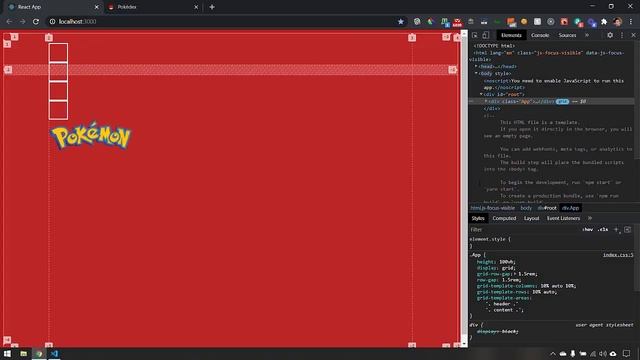
Task: Bookmark this page with the star icon
Action: click(x=401, y=22)
